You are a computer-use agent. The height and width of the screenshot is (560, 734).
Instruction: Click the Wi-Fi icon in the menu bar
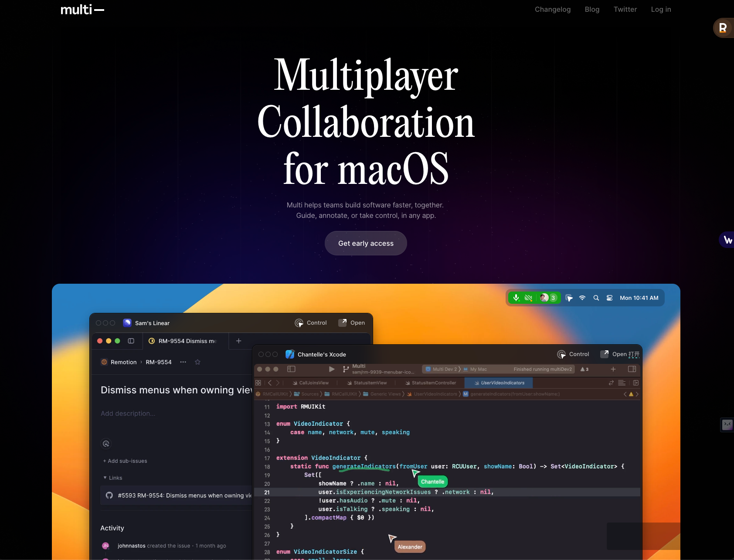(x=582, y=298)
